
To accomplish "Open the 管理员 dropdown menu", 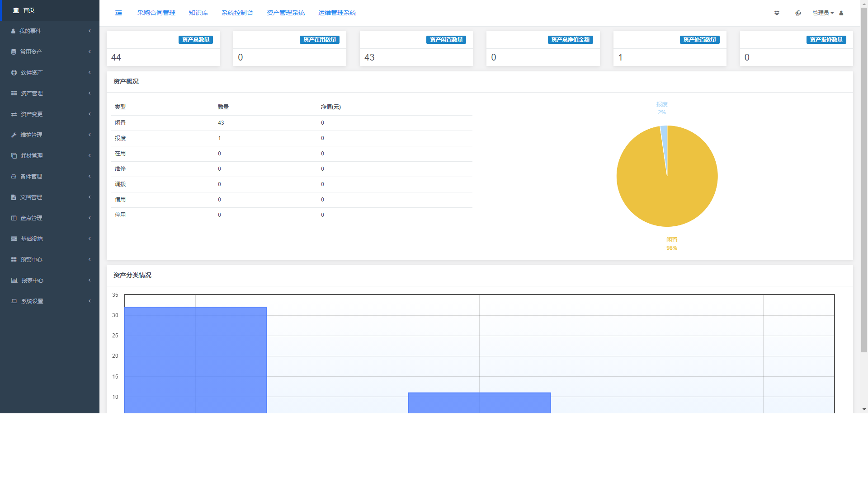I will [823, 13].
